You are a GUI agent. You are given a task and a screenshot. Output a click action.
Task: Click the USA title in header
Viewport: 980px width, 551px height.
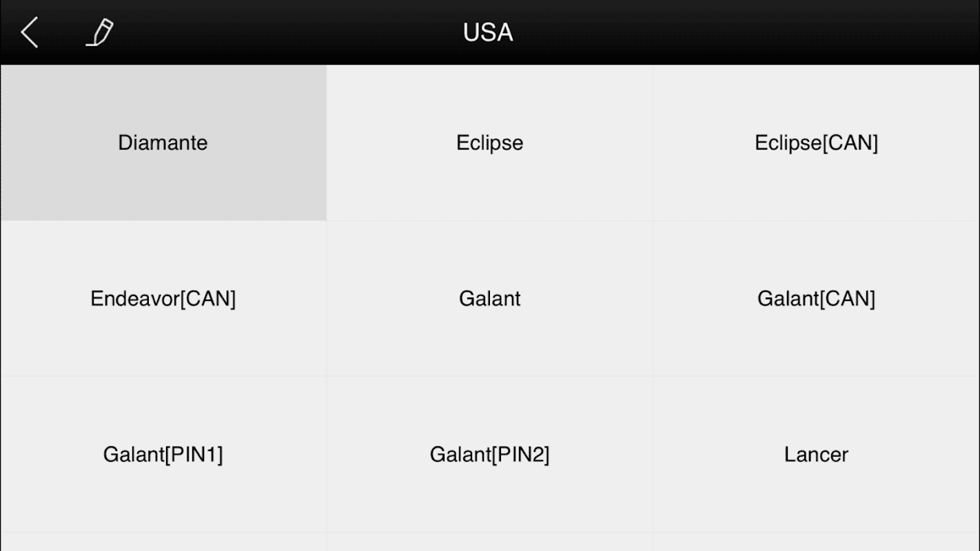(488, 32)
